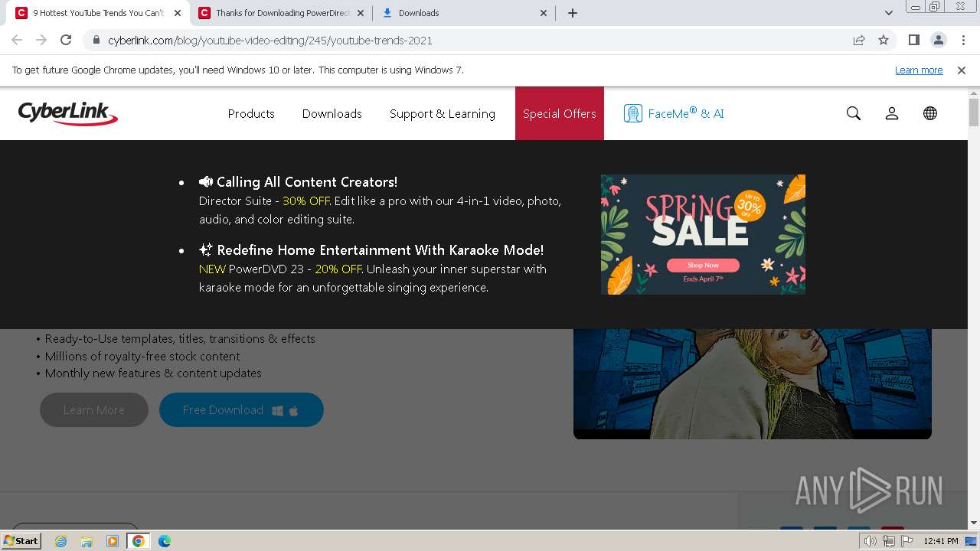Bookmark this page with the star icon

point(884,40)
